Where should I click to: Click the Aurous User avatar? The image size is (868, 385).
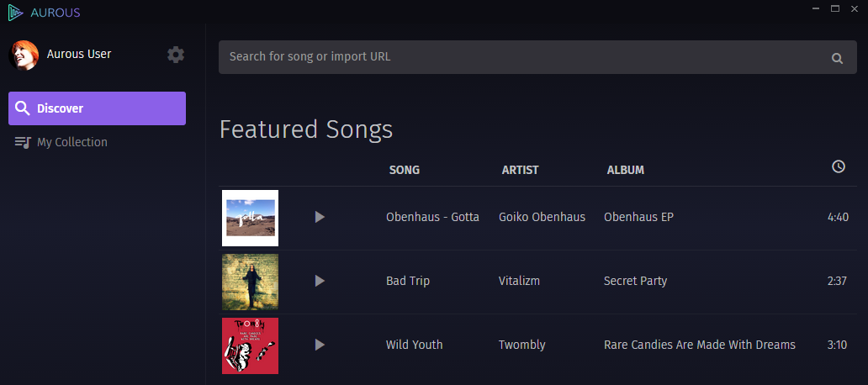[x=24, y=55]
